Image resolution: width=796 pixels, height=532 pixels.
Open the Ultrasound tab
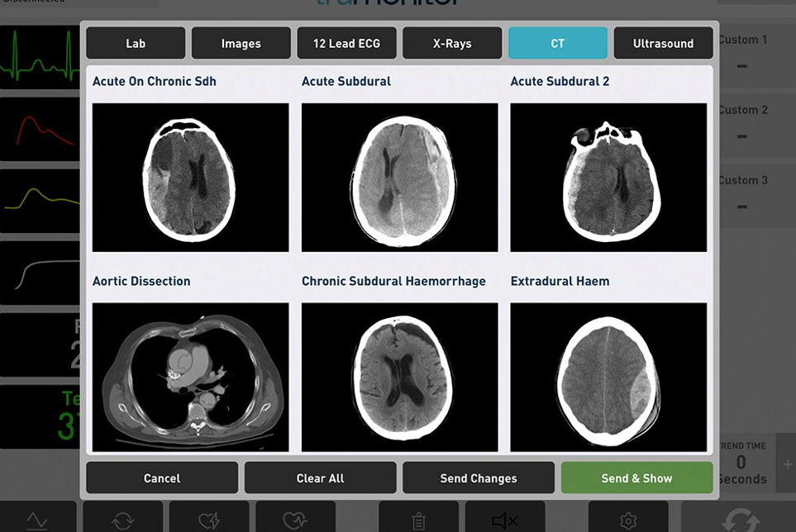click(663, 44)
